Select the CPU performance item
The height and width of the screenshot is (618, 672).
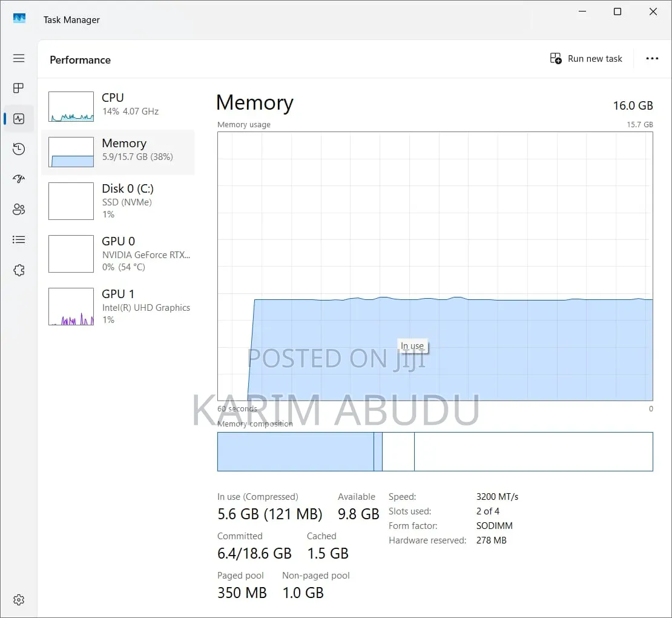coord(118,107)
